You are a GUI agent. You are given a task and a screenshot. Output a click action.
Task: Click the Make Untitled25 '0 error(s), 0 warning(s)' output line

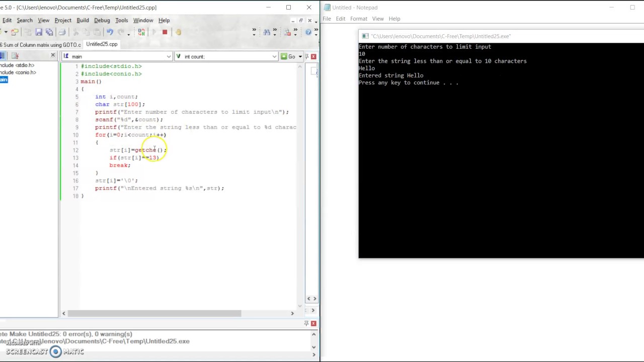[66, 334]
